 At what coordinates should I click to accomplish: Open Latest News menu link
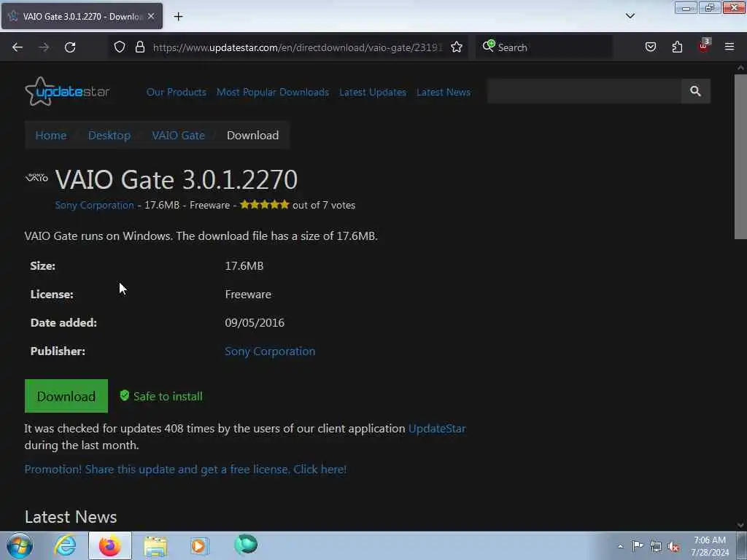443,93
